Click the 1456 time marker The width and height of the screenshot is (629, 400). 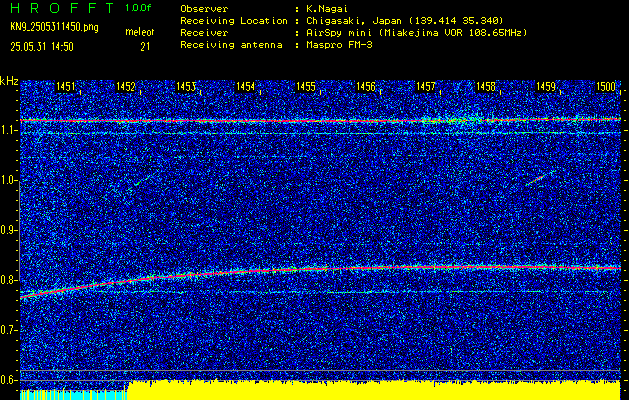[366, 86]
